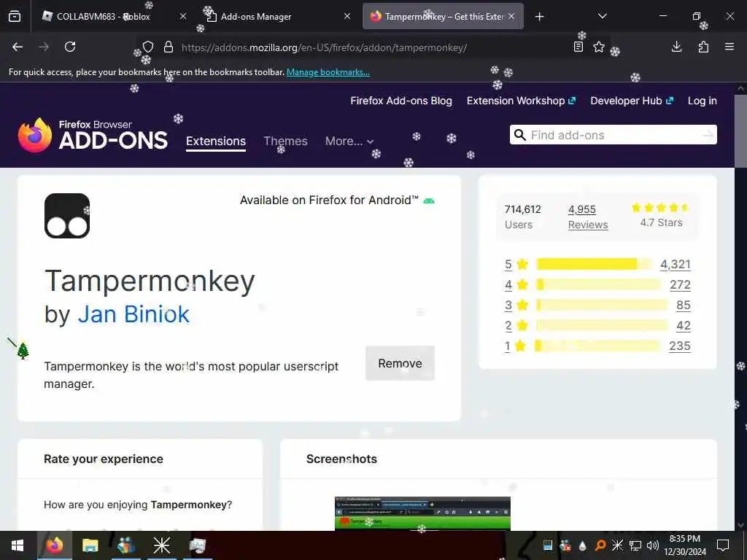Open the 272 four-star count
Image resolution: width=747 pixels, height=560 pixels.
pos(680,285)
